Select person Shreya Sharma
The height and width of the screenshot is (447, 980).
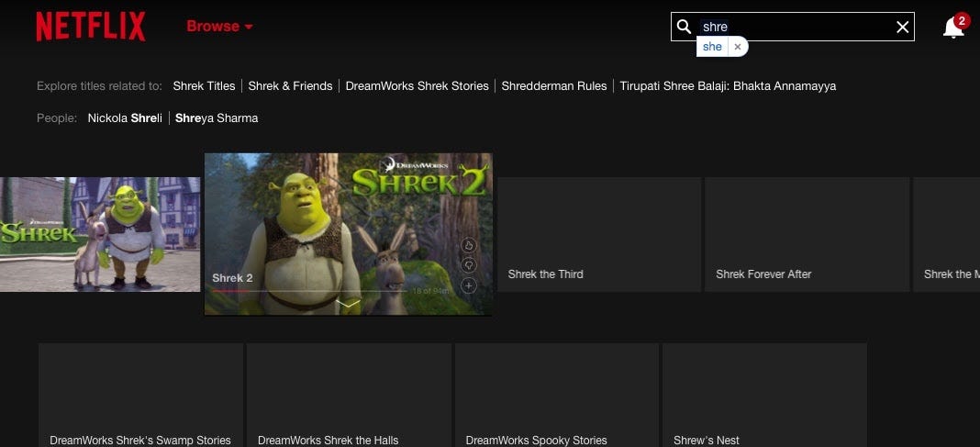pyautogui.click(x=217, y=118)
